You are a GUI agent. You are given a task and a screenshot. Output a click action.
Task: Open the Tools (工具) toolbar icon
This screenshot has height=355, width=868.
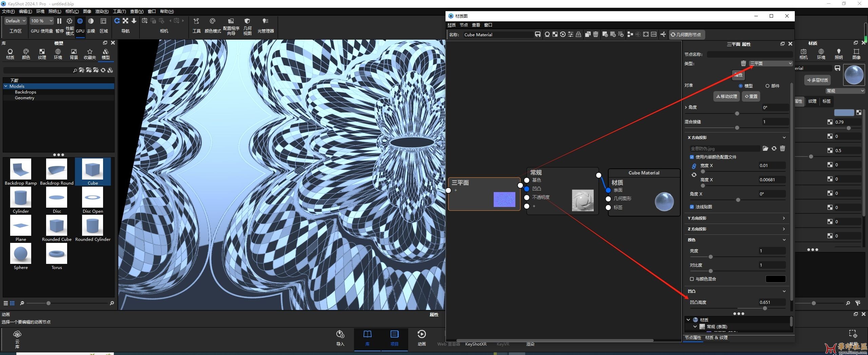[x=196, y=21]
